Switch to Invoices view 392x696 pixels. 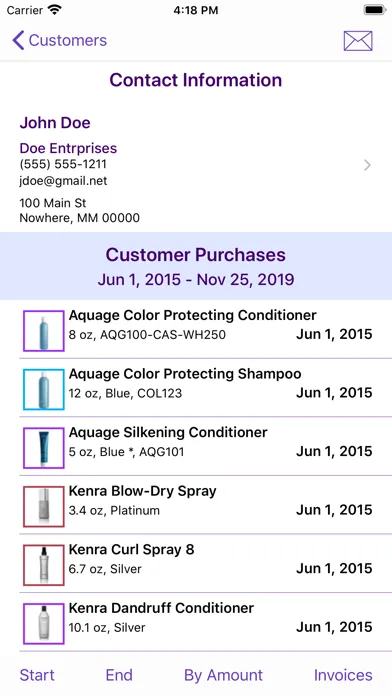[343, 675]
